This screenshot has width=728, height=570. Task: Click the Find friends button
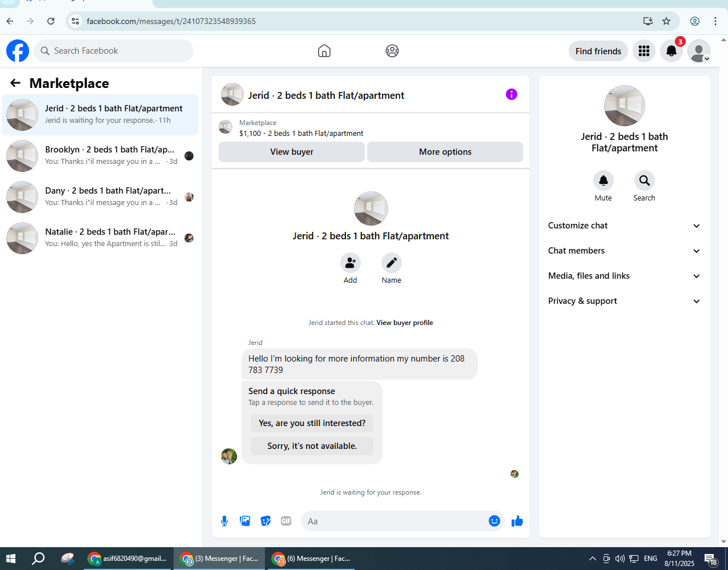(x=598, y=51)
